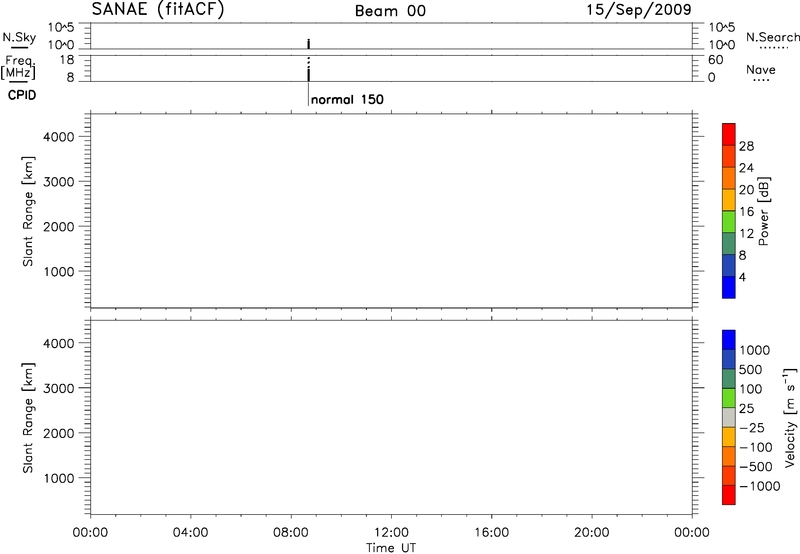Click the Velocity colorbar value -1000
800x554 pixels.
coord(760,486)
